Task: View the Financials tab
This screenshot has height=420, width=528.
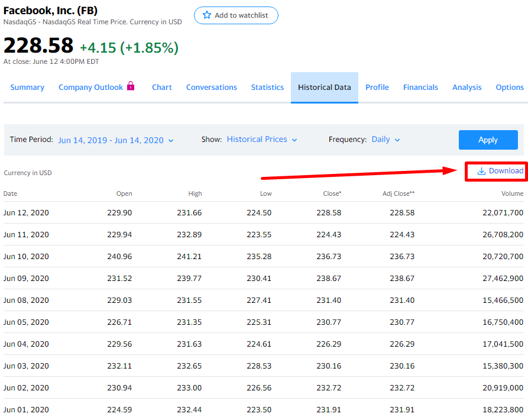Action: pyautogui.click(x=420, y=88)
